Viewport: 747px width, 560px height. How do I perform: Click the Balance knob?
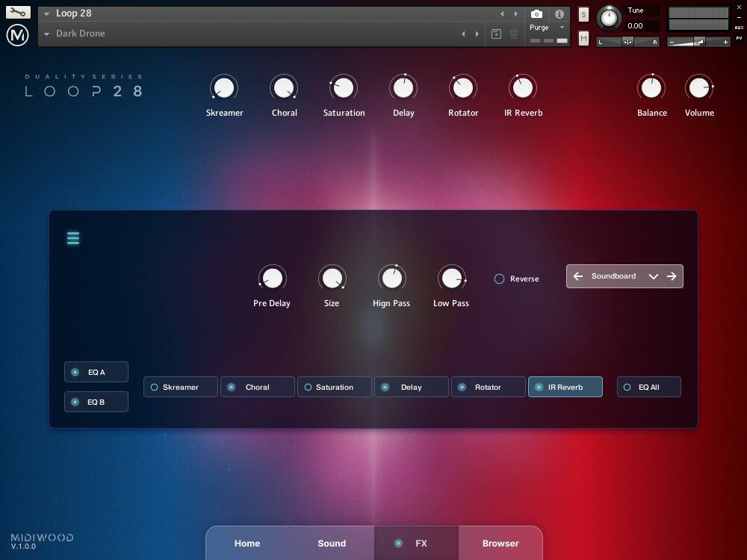point(651,87)
